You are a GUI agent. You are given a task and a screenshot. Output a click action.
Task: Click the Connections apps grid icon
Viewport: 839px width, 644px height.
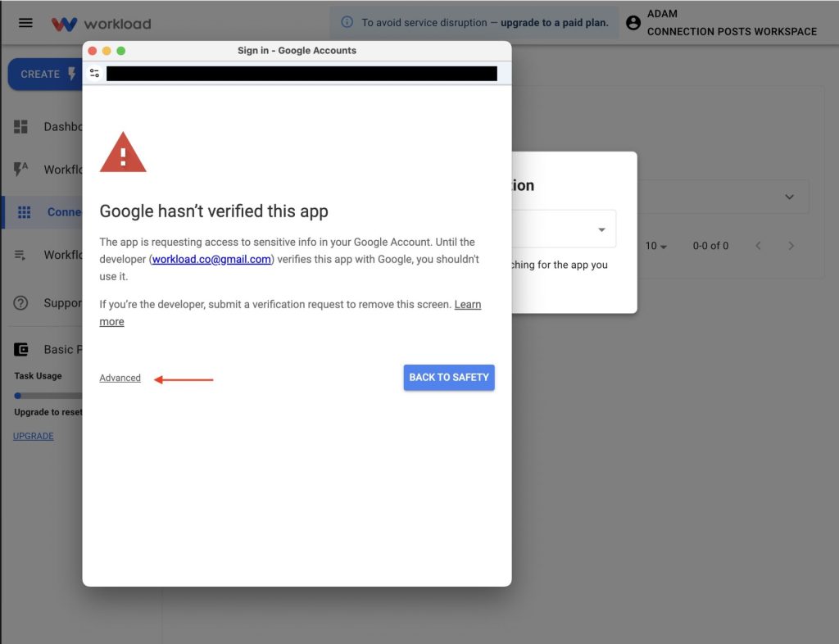coord(24,212)
